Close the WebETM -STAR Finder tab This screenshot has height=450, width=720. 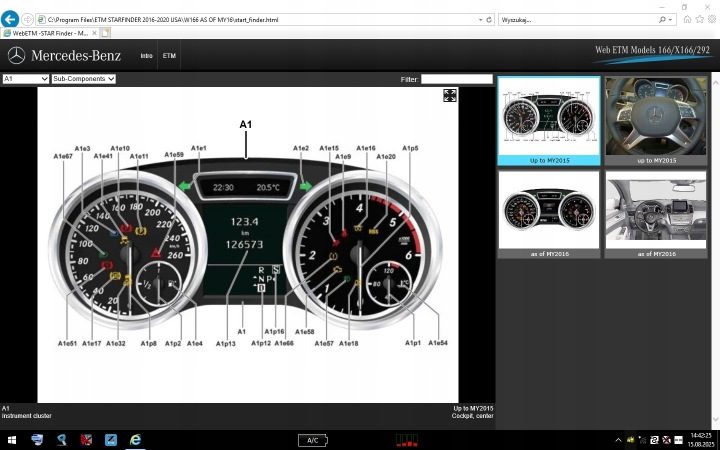pyautogui.click(x=94, y=33)
